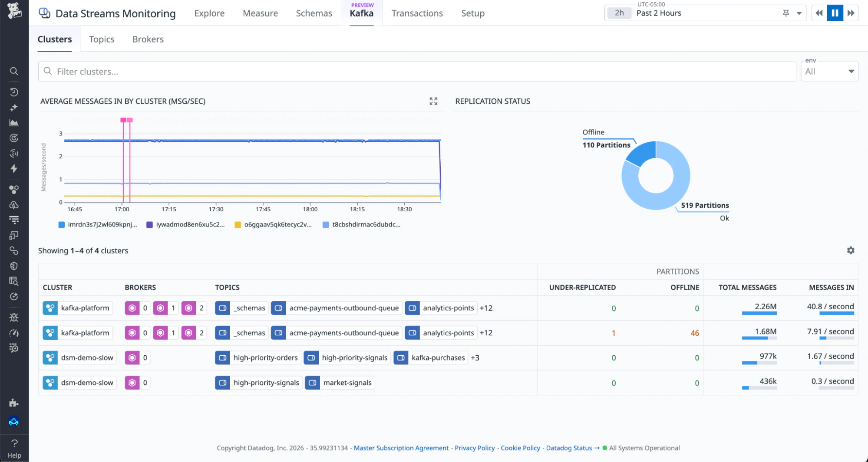
Task: Expand the messages chart to fullscreen
Action: 433,101
